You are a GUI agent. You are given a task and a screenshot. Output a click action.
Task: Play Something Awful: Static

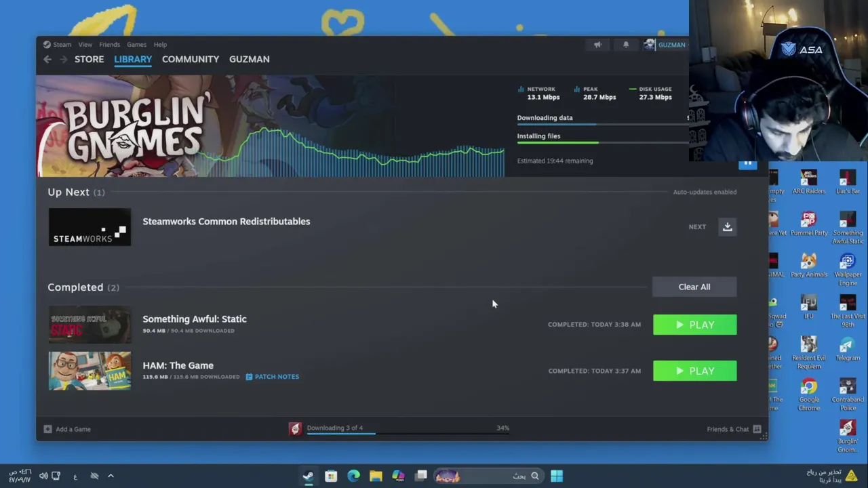click(x=694, y=325)
